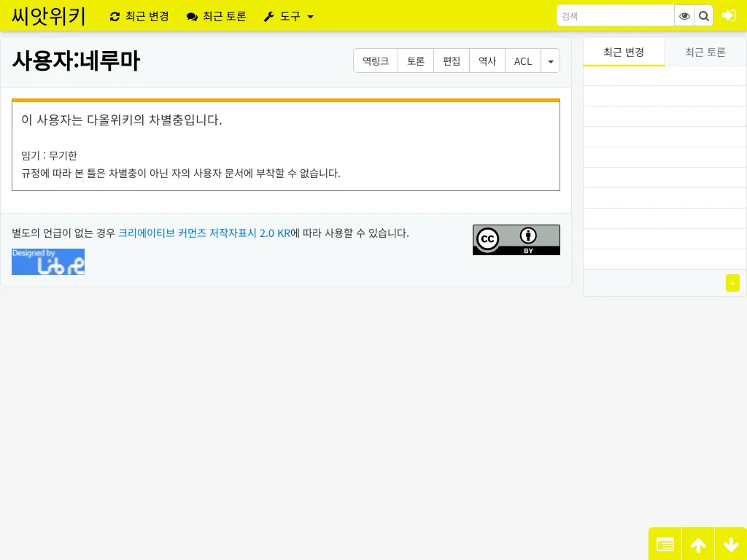Screen dimensions: 747x560
Task: Jump to bottom using the down arrow icon
Action: click(x=731, y=544)
